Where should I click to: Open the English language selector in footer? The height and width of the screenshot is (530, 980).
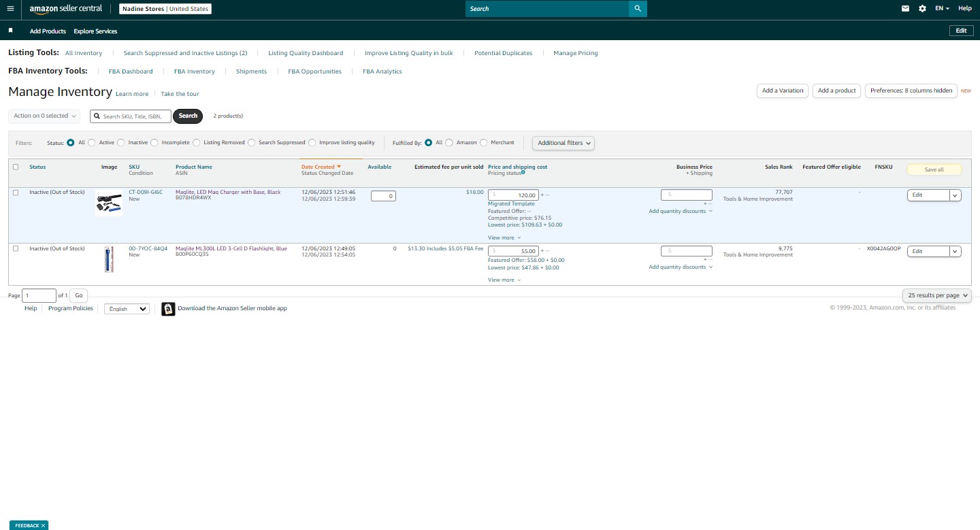pos(127,309)
